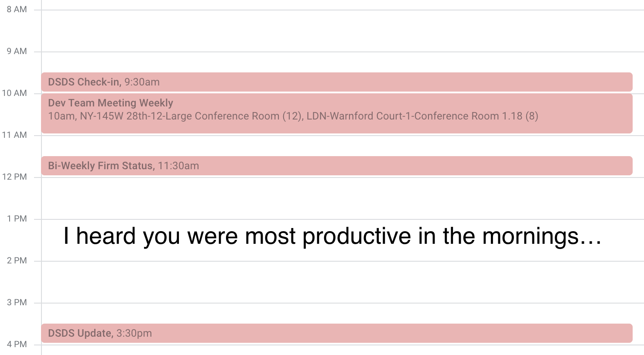Click the 9 AM time label
644x355 pixels.
point(17,51)
